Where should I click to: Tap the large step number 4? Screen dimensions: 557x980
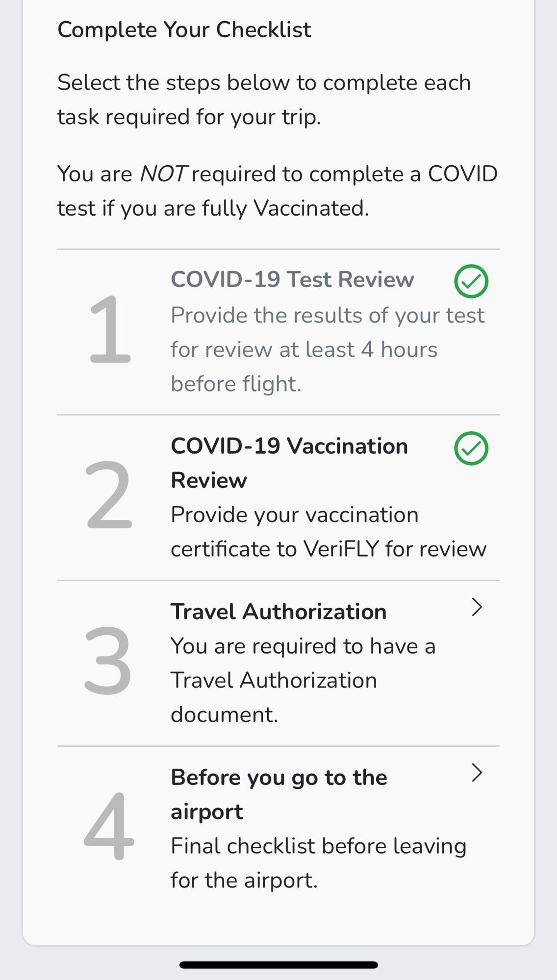tap(109, 826)
